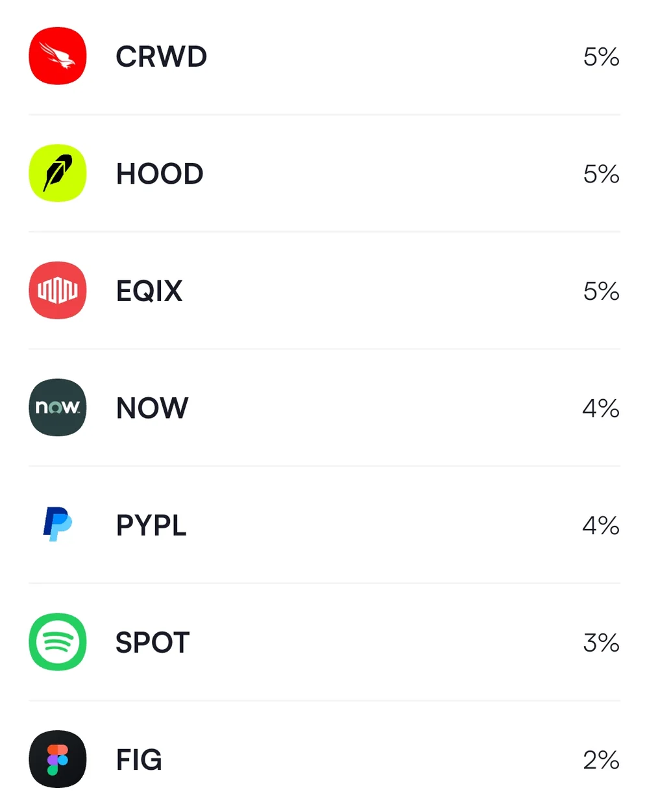Click the 5% allocation for CRWD

(601, 57)
